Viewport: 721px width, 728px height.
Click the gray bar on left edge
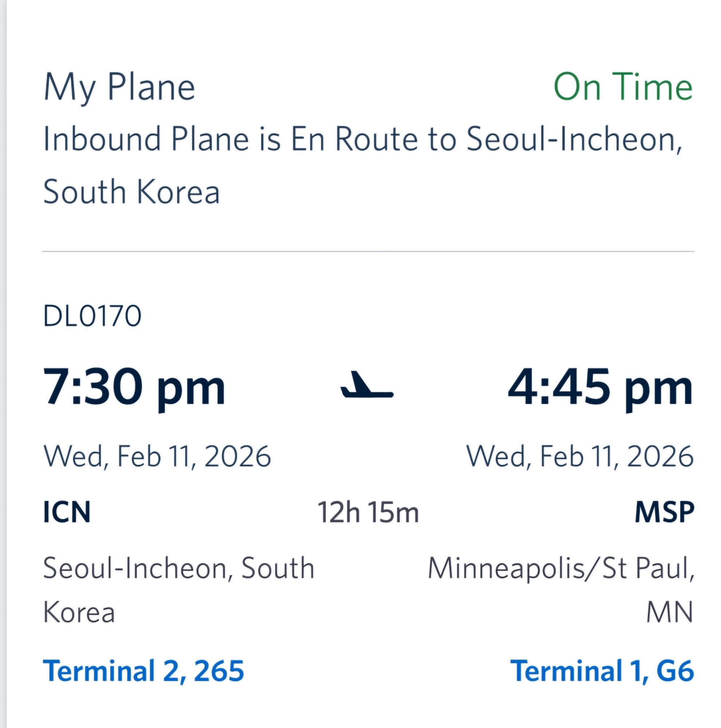[x=3, y=364]
